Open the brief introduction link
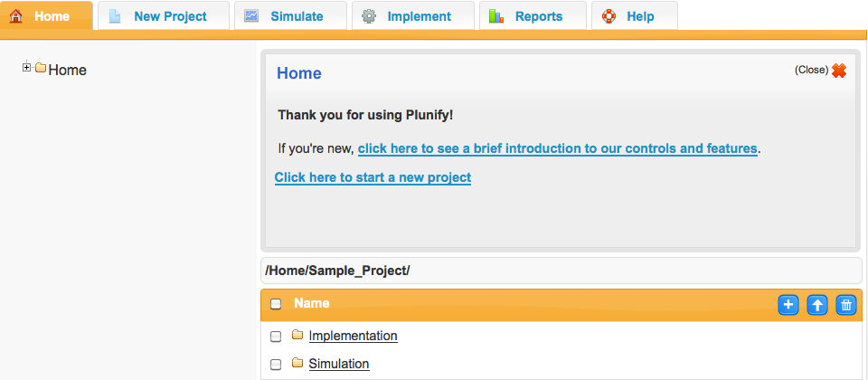868x380 pixels. (x=558, y=148)
